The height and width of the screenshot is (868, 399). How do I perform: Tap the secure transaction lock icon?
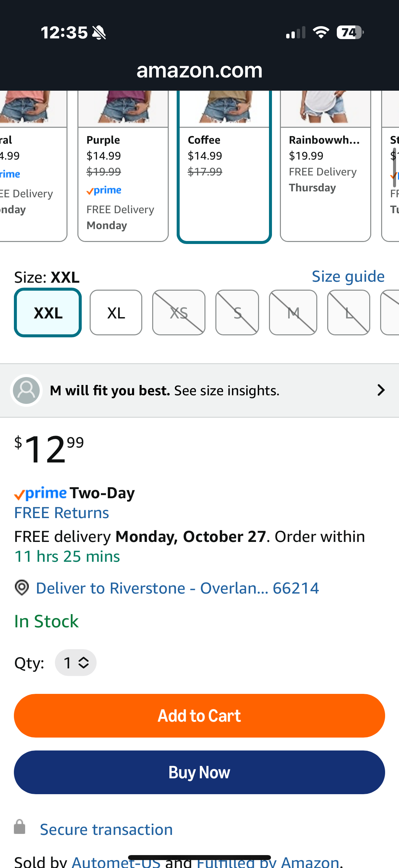20,827
